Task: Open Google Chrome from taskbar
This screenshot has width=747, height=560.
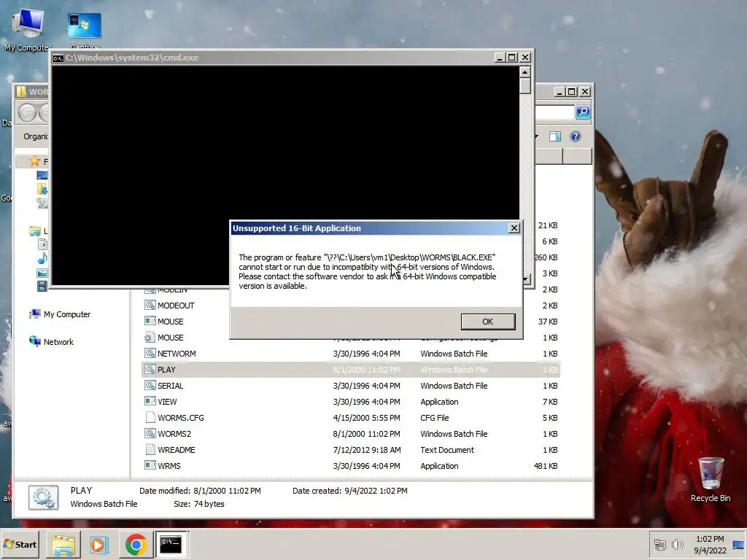Action: pos(136,544)
